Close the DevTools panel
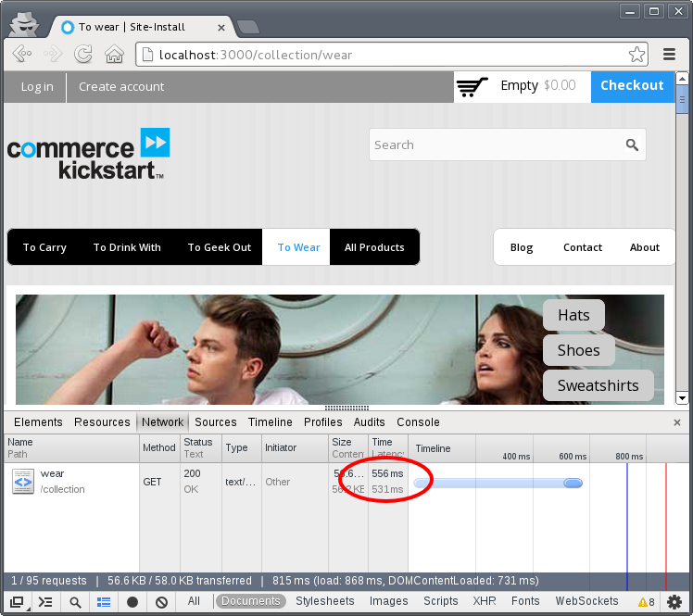The width and height of the screenshot is (693, 616). [x=676, y=422]
